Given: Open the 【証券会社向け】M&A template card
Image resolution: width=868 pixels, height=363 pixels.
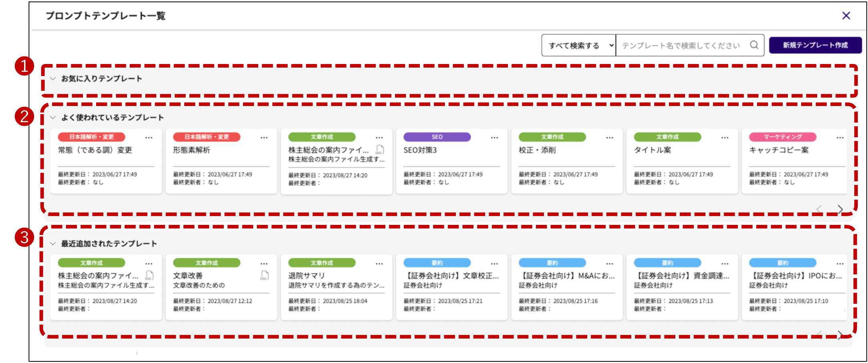Looking at the screenshot, I should point(566,287).
